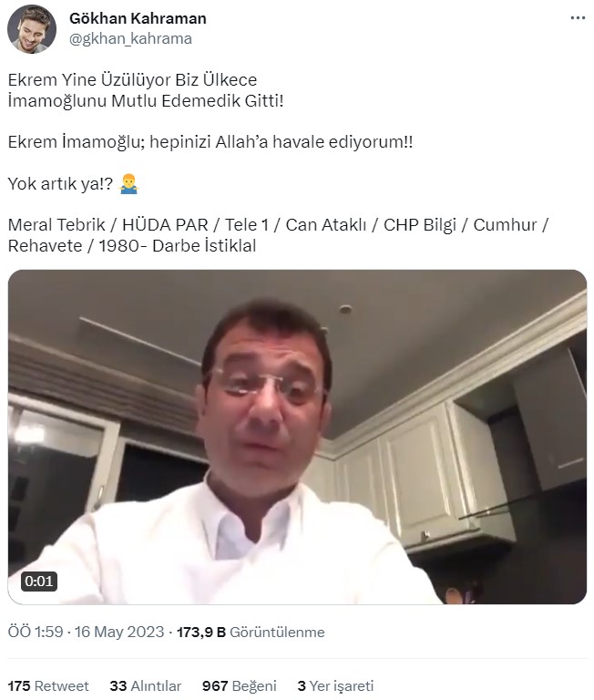
Task: Click the Tele 1 text in tweet
Action: 247,225
